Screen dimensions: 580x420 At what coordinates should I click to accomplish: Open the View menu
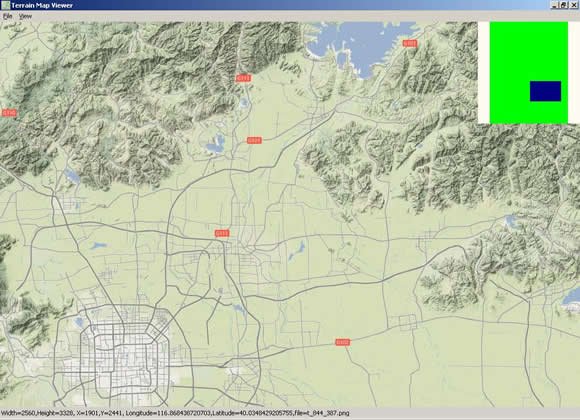tap(25, 16)
